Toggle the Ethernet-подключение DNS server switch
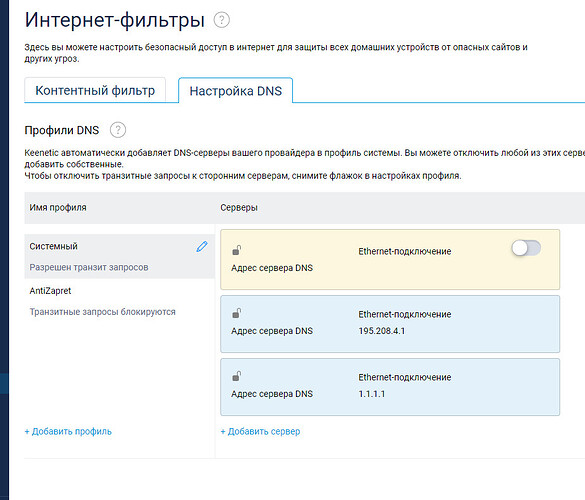This screenshot has width=585, height=500. tap(526, 248)
